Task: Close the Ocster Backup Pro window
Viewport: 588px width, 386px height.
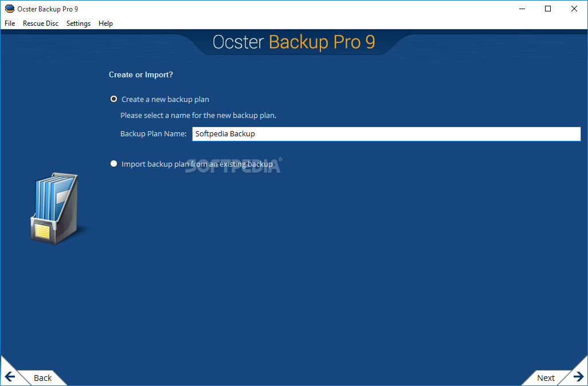Action: tap(574, 9)
